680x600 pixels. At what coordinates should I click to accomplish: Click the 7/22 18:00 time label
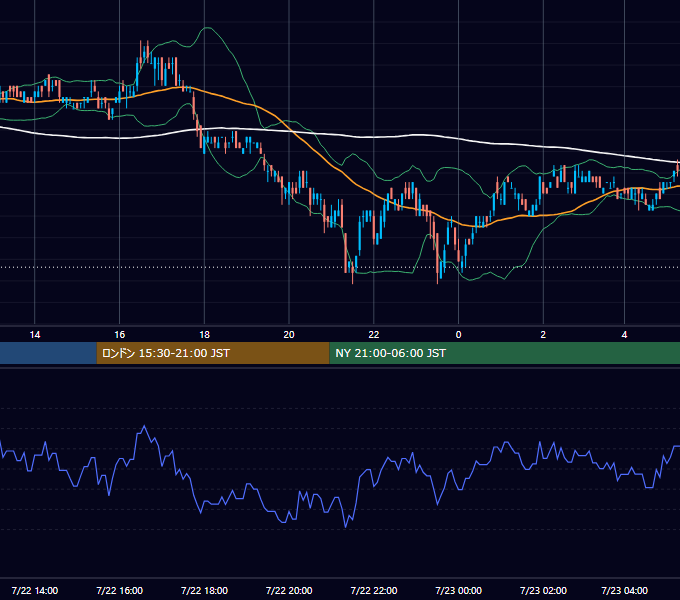click(x=204, y=590)
